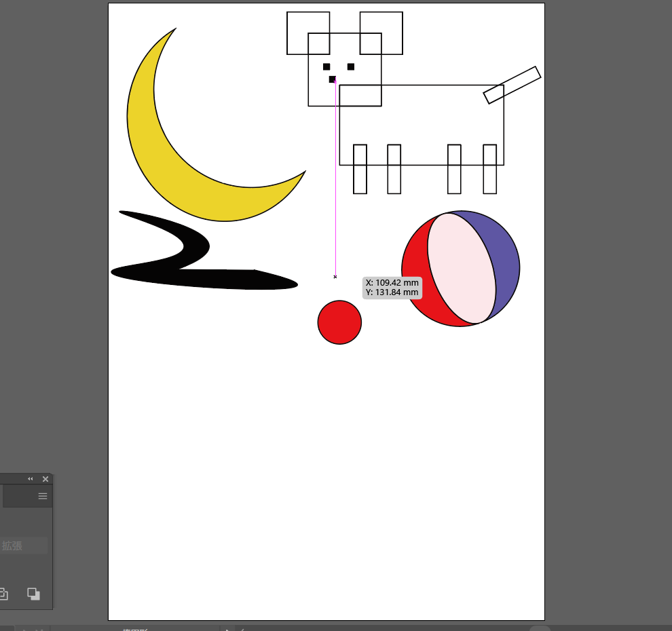
Task: Open the floating panel's hamburger menu
Action: click(x=43, y=496)
